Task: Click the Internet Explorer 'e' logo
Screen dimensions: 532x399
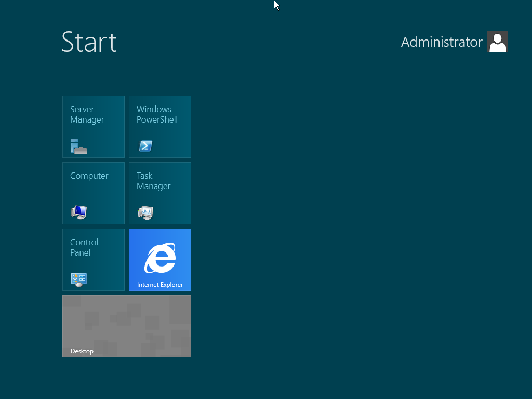Action: tap(159, 256)
